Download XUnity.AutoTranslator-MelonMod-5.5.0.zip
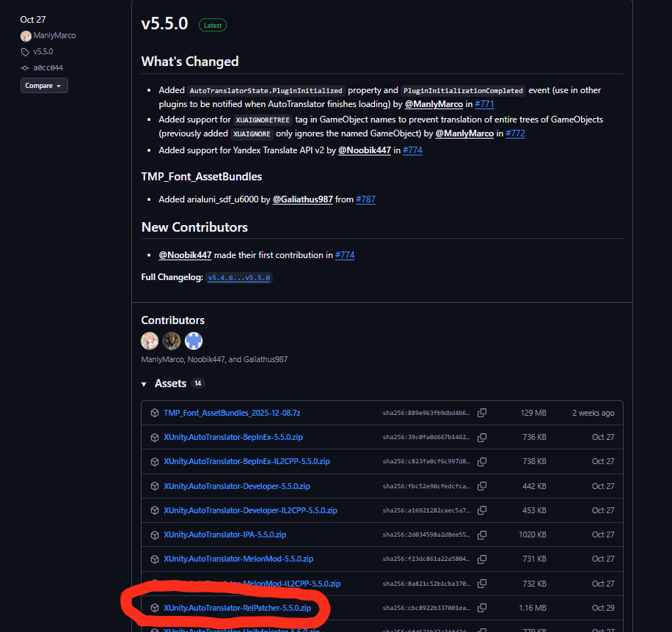 (238, 559)
